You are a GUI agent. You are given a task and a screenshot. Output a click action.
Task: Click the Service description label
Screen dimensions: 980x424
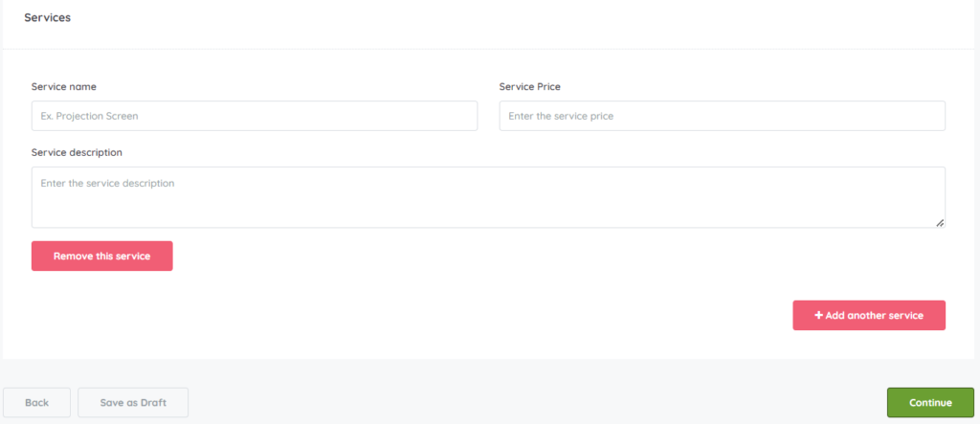[77, 152]
